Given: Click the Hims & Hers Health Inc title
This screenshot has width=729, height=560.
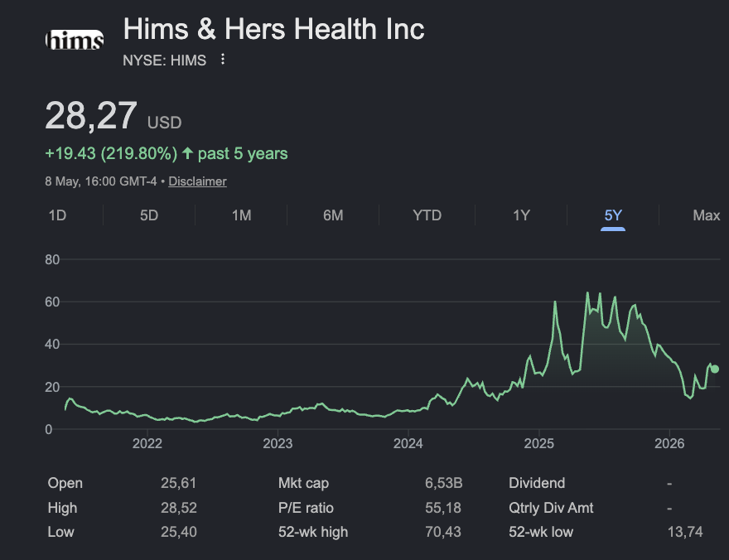Looking at the screenshot, I should 274,29.
